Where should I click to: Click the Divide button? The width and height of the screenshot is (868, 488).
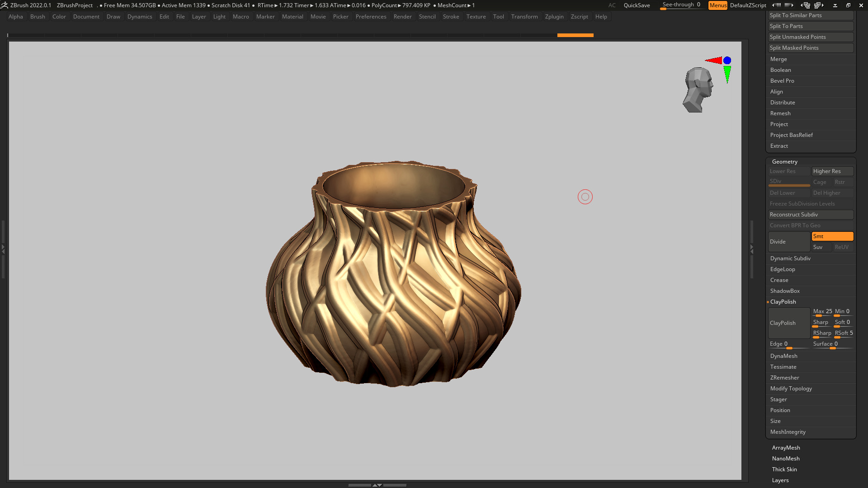[x=789, y=242]
